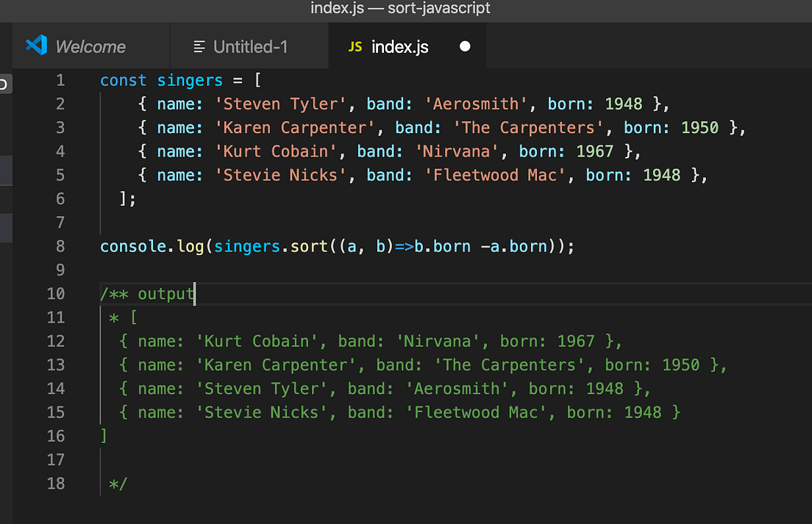Click the /** output comment on line 10
812x524 pixels.
click(x=146, y=293)
